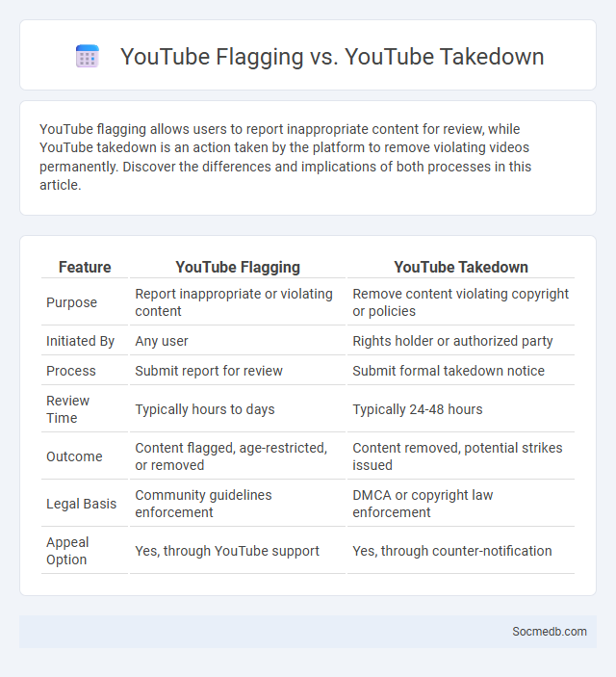Image resolution: width=616 pixels, height=677 pixels.
Task: Click 'Rights holder or authorized party' cell
Action: (461, 341)
